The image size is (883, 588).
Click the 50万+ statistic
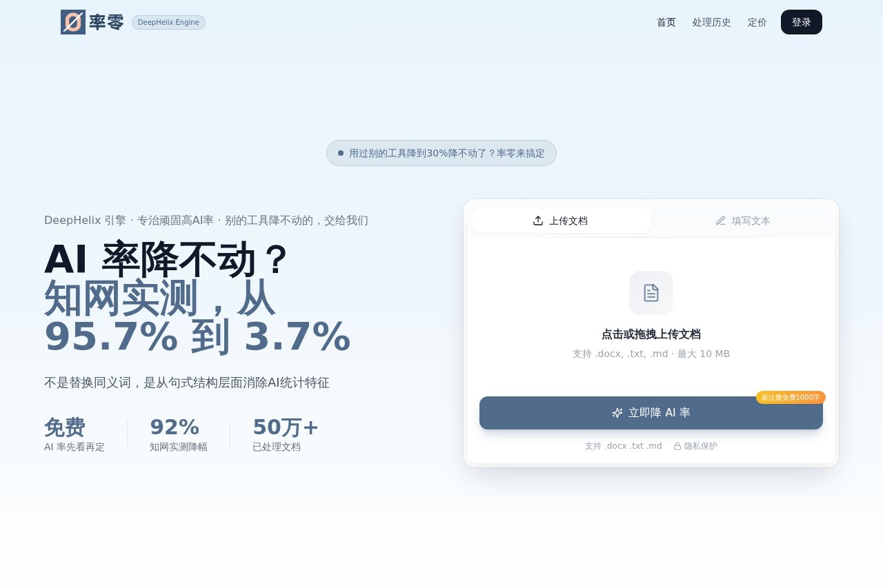point(286,427)
